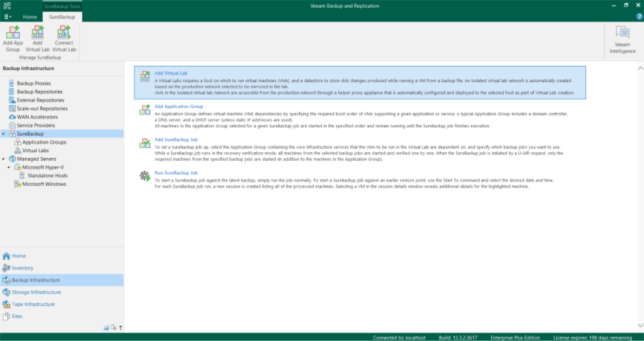Image resolution: width=644 pixels, height=341 pixels.
Task: Click the Run SureBackup Job gear icon
Action: point(144,175)
